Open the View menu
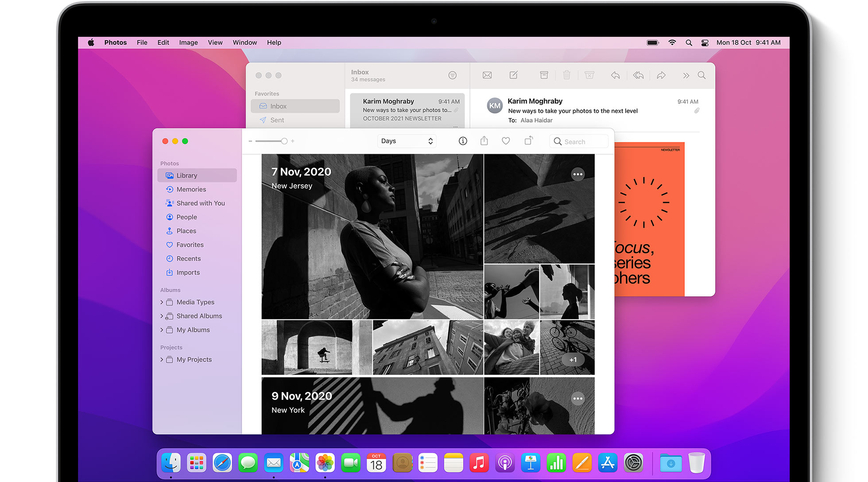 pos(215,43)
